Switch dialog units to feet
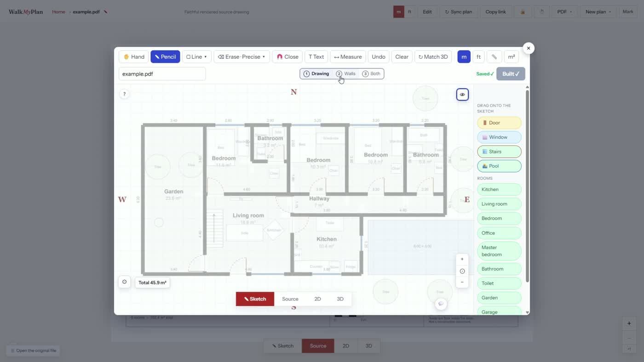 [x=478, y=57]
